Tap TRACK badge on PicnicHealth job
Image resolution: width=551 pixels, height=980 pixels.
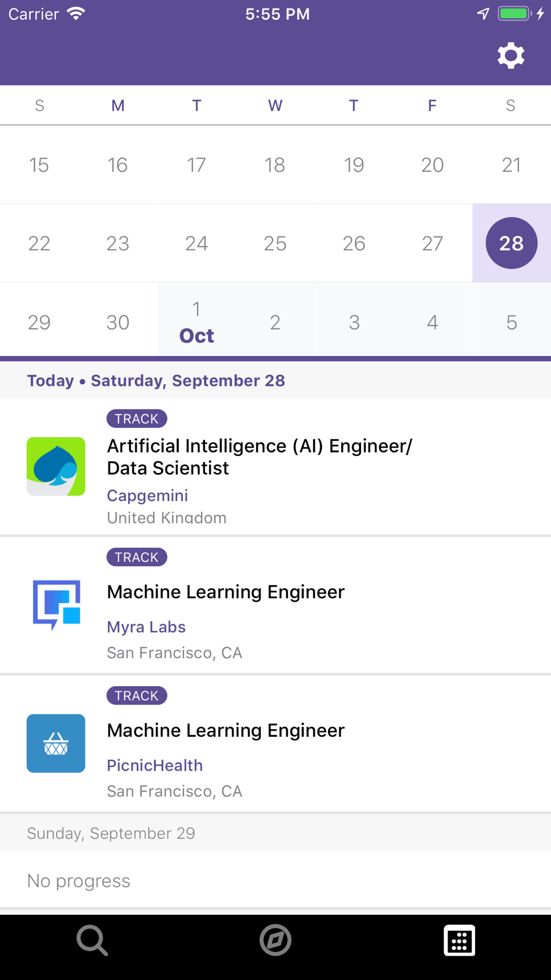[137, 696]
